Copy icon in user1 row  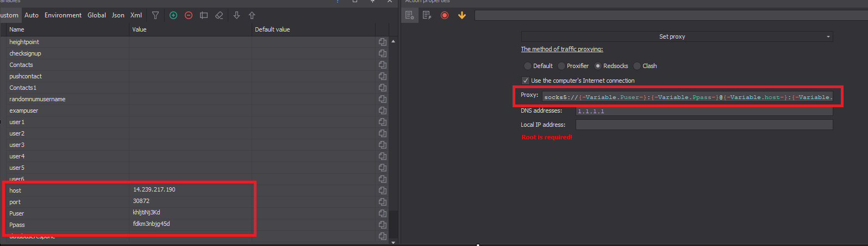[x=383, y=122]
